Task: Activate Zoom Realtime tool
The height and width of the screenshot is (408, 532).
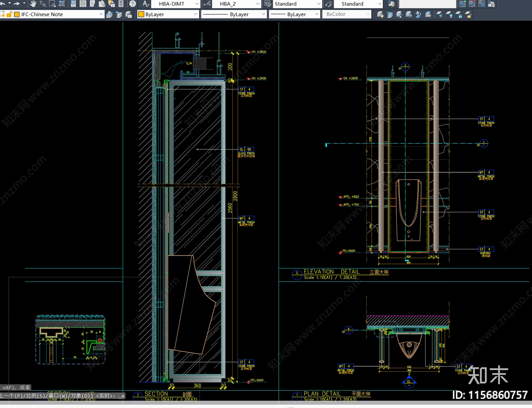Action: click(43, 4)
